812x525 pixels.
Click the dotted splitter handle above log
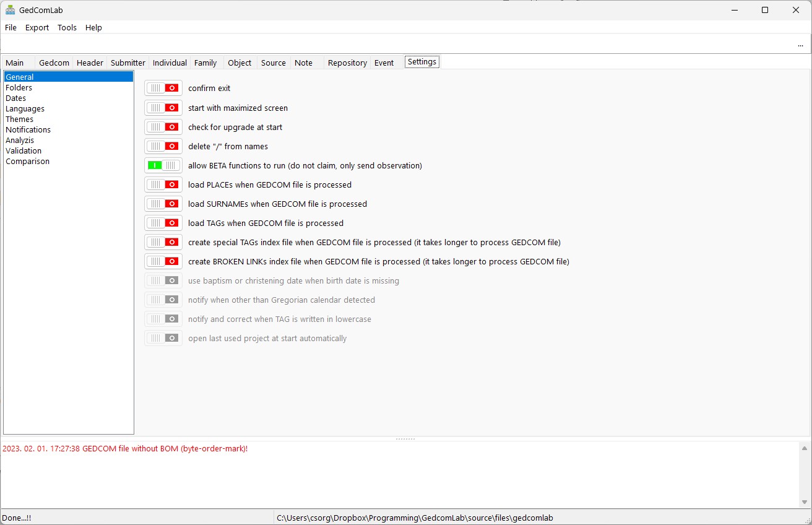pos(405,438)
